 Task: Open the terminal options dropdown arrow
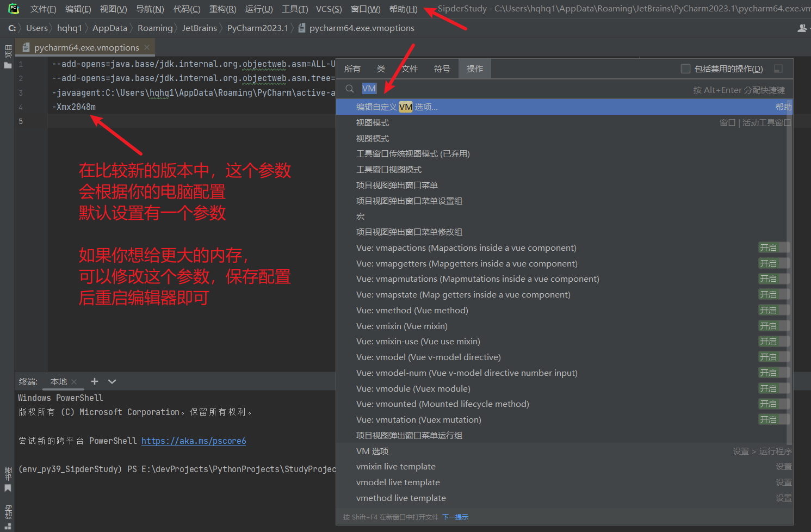pyautogui.click(x=112, y=381)
